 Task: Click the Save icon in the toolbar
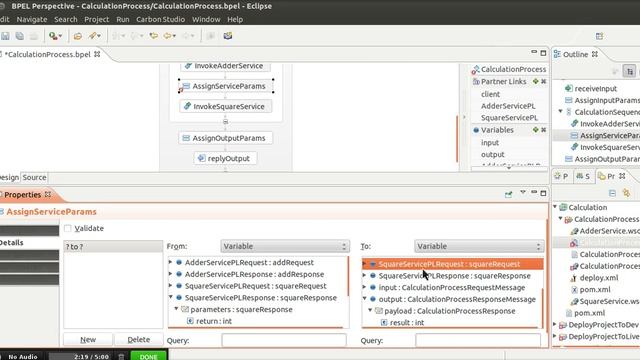(x=5, y=36)
